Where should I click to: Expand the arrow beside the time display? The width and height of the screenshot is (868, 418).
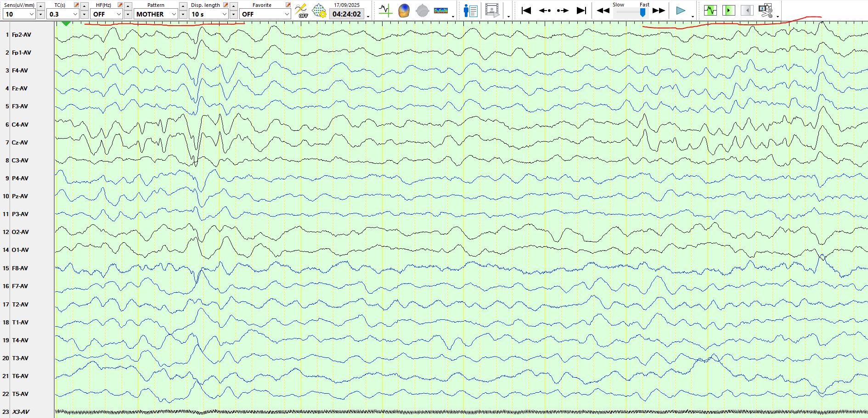point(368,17)
